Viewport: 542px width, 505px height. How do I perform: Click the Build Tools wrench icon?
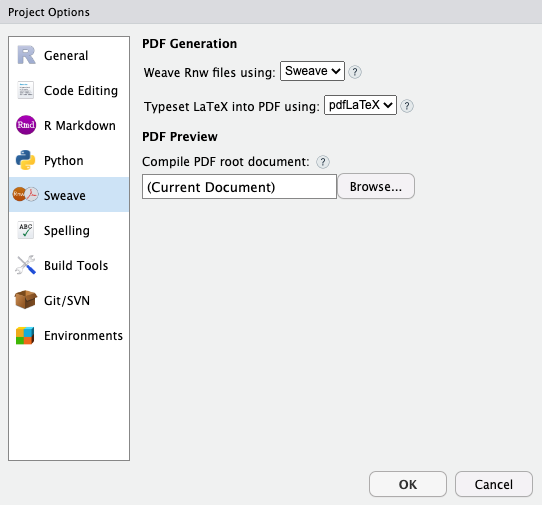pos(26,265)
